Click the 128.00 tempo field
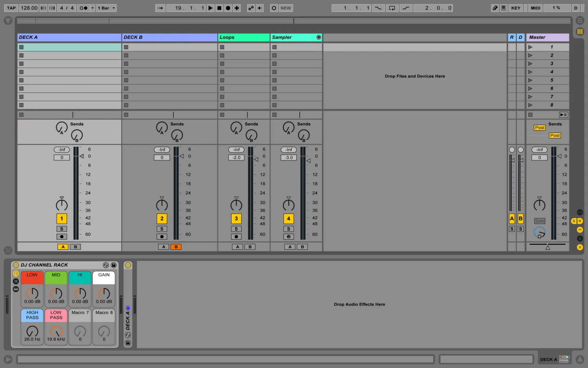The image size is (588, 368). point(29,8)
